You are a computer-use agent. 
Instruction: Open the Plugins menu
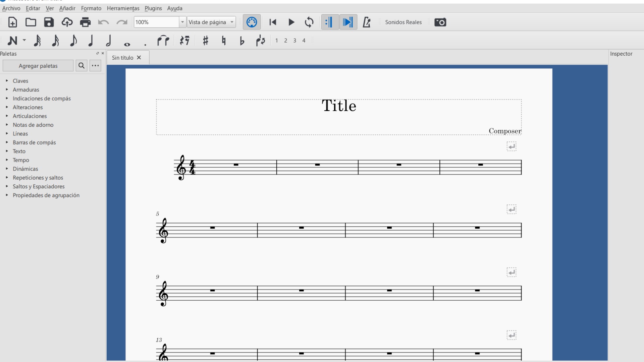pos(153,8)
